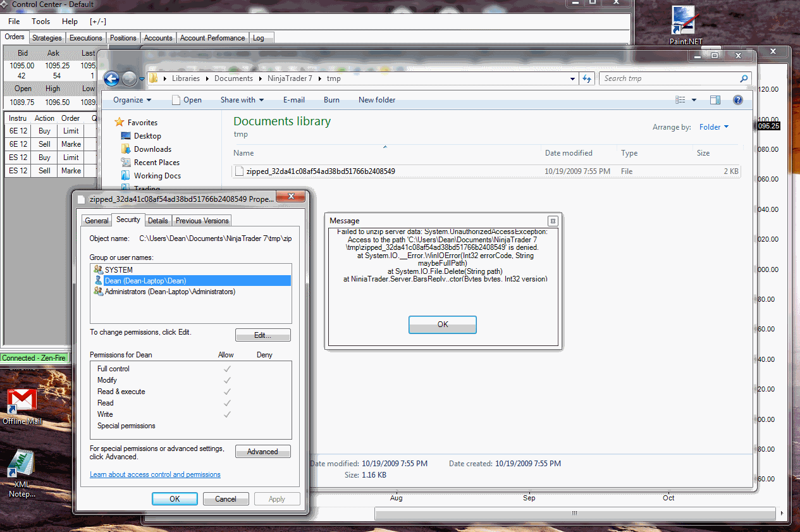Expand the Arrange by Folder dropdown
This screenshot has width=800, height=532.
click(x=714, y=127)
